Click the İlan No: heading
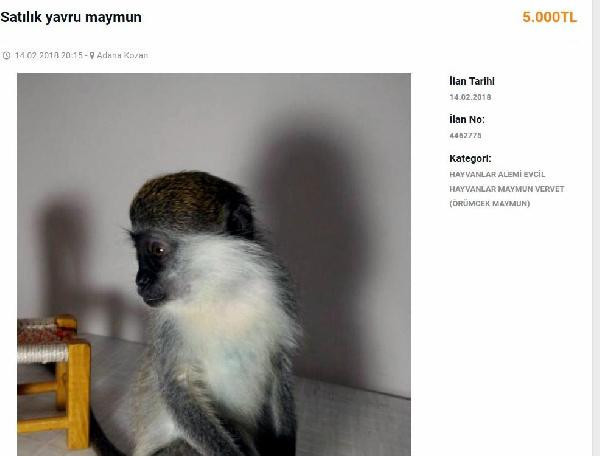 467,120
